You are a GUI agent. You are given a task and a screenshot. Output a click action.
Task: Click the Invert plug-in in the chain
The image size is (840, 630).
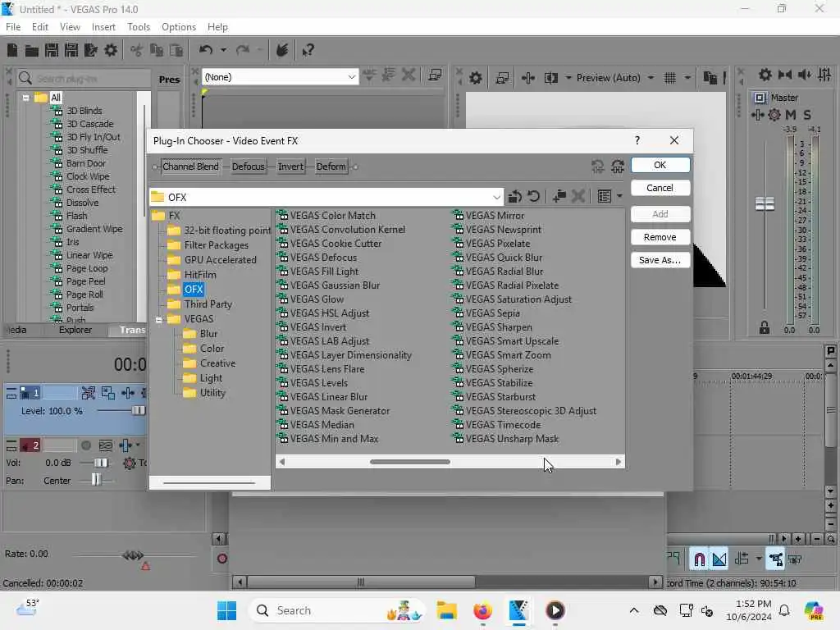[x=291, y=167]
